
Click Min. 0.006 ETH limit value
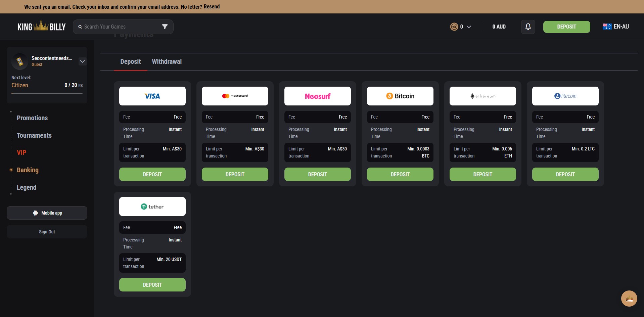click(x=502, y=152)
